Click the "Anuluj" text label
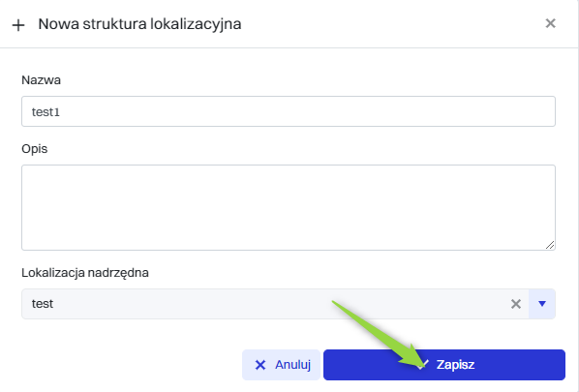 coord(292,365)
